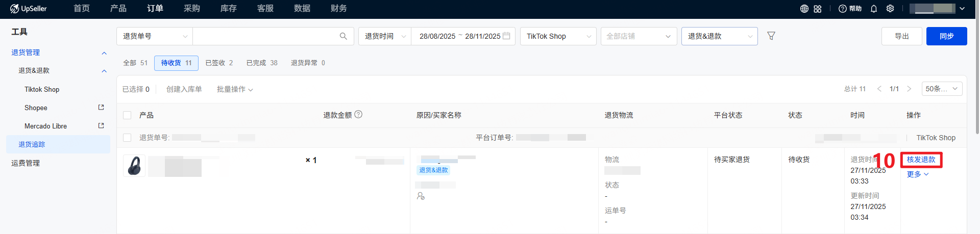Click the calendar icon in date range
980x234 pixels.
(506, 36)
